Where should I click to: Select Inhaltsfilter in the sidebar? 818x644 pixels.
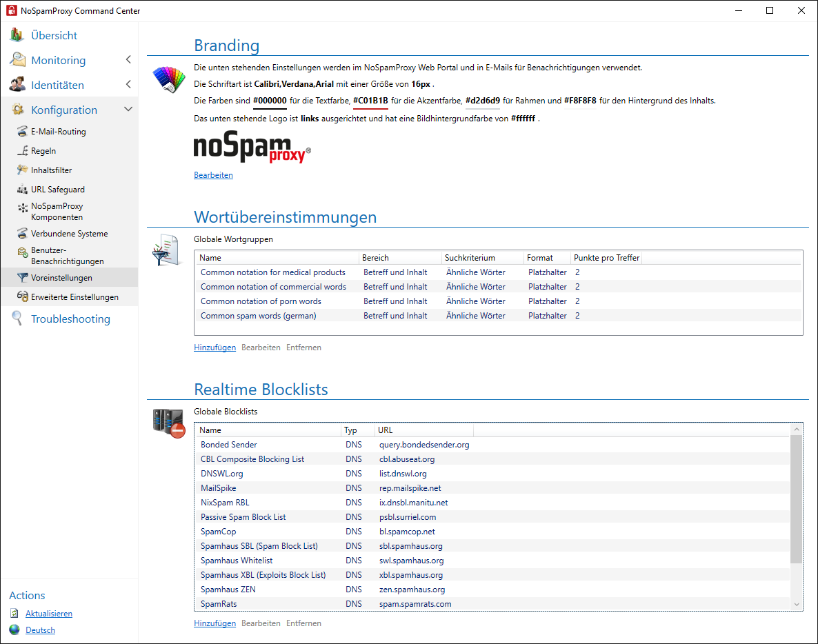point(52,170)
